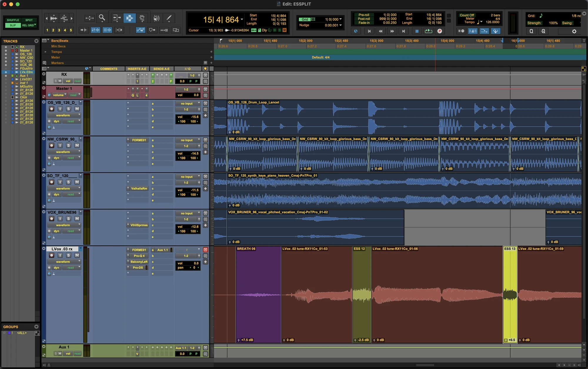Image resolution: width=588 pixels, height=369 pixels.
Task: Recall zoom preset 3
Action: point(59,30)
